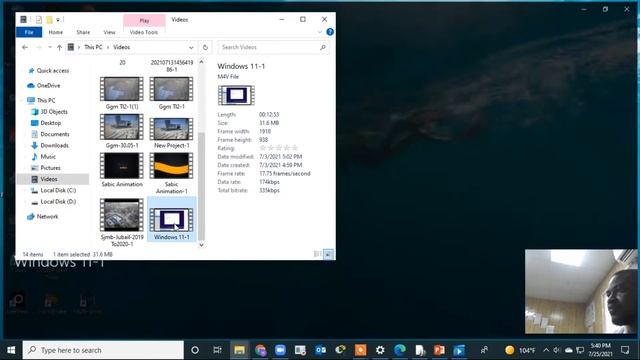Open the Movies & TV taskbar icon

(x=459, y=350)
